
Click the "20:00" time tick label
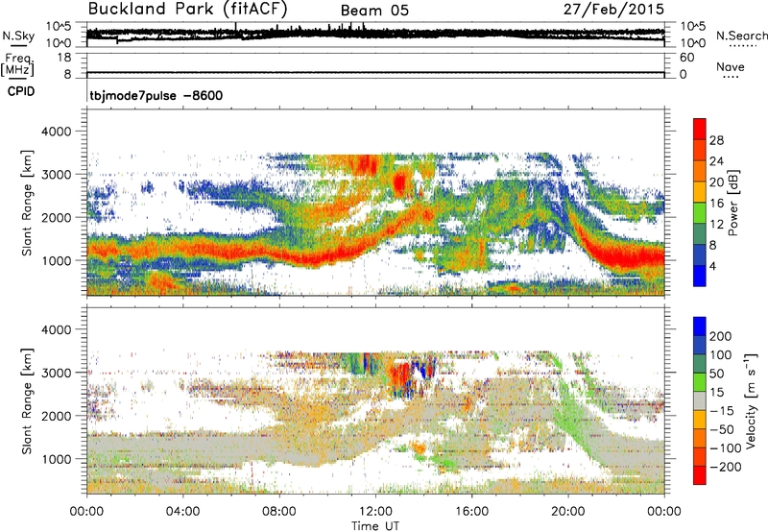tap(568, 512)
